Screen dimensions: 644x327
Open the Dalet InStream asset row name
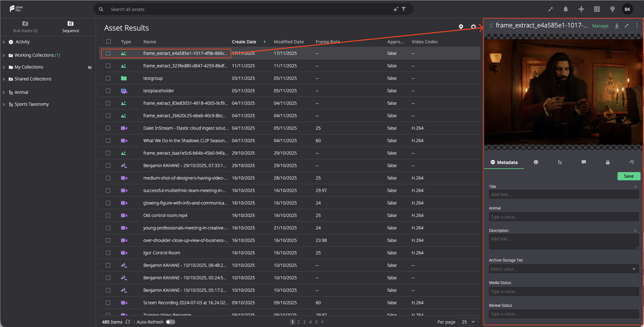pos(186,128)
